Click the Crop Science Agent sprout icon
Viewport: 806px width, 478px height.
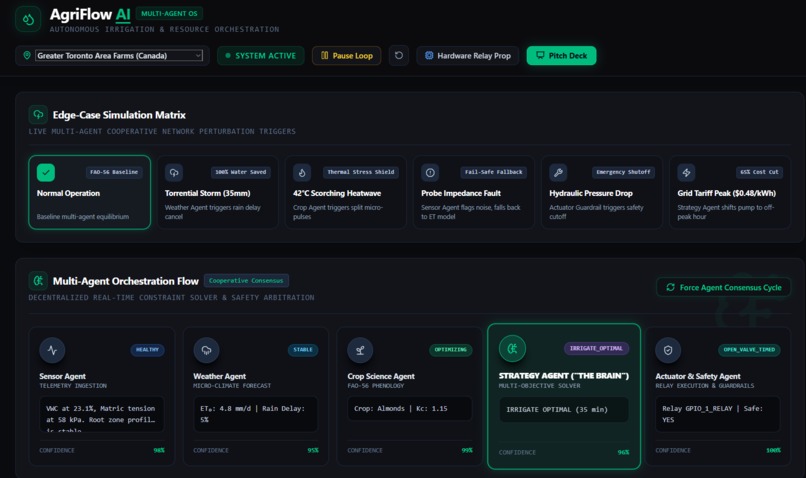click(360, 350)
